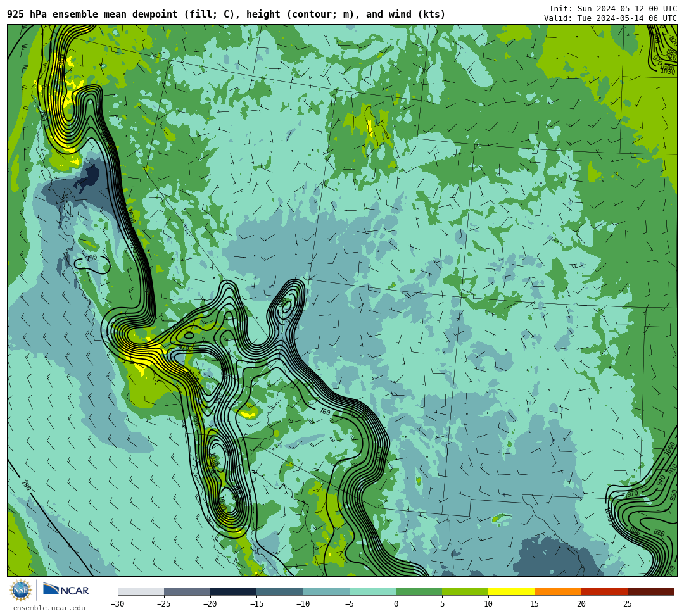Click the 790 label inside the closed contour

[91, 258]
